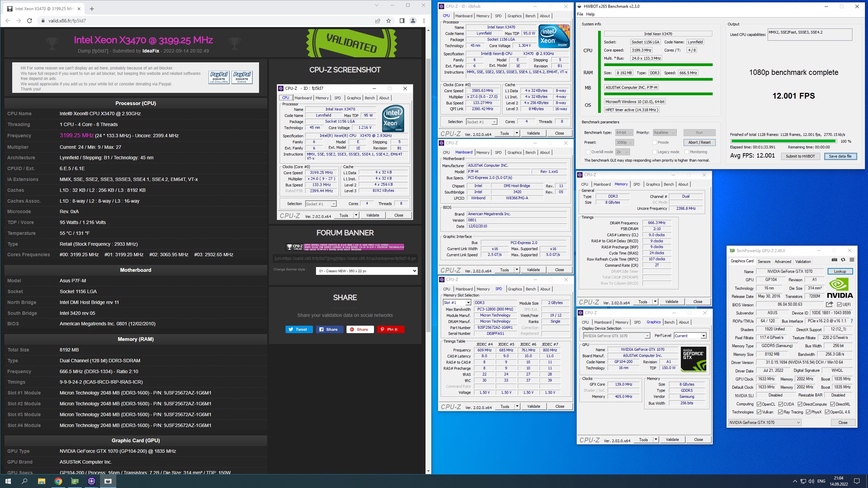The height and width of the screenshot is (488, 868).
Task: Toggle the Vulkan checkbox in GPU-Z
Action: pyautogui.click(x=759, y=412)
